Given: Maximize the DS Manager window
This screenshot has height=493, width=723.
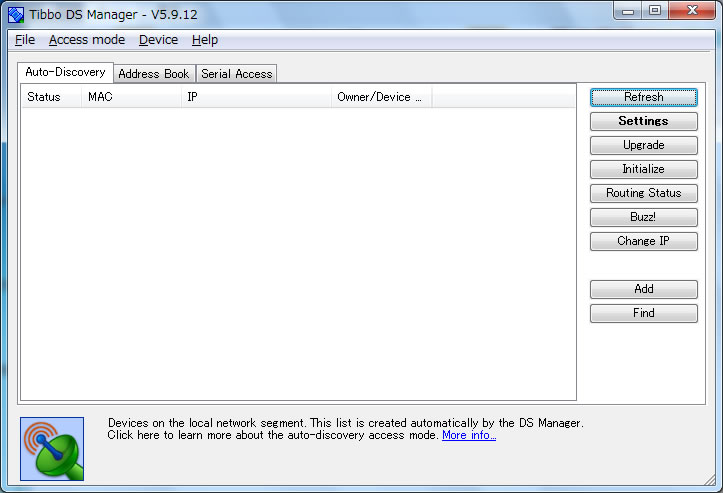Looking at the screenshot, I should point(655,11).
